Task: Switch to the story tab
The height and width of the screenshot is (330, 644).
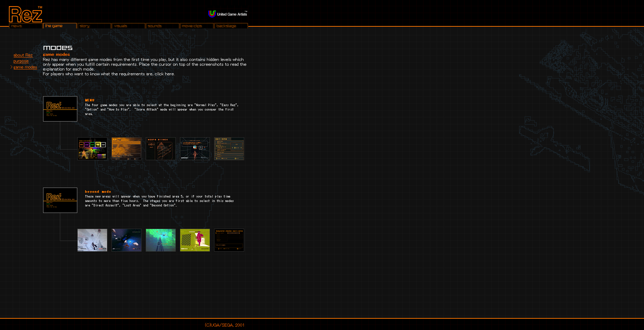Action: coord(94,26)
